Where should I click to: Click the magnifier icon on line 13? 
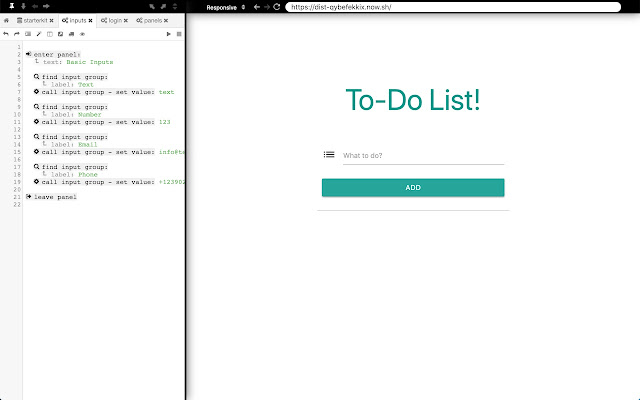click(x=36, y=137)
